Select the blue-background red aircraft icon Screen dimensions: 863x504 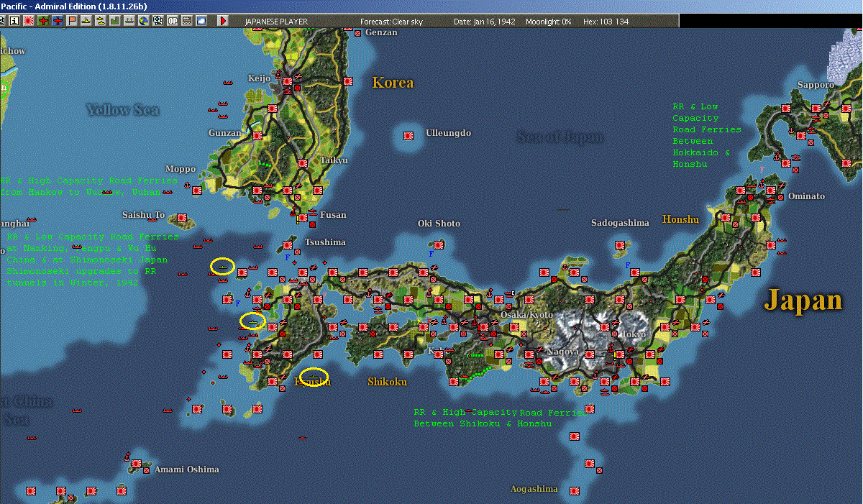coord(58,21)
